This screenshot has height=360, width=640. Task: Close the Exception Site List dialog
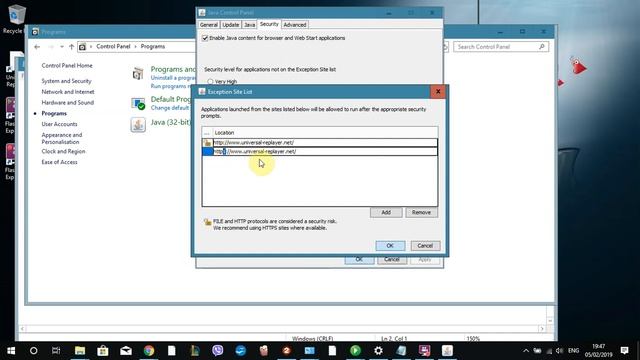tap(438, 91)
